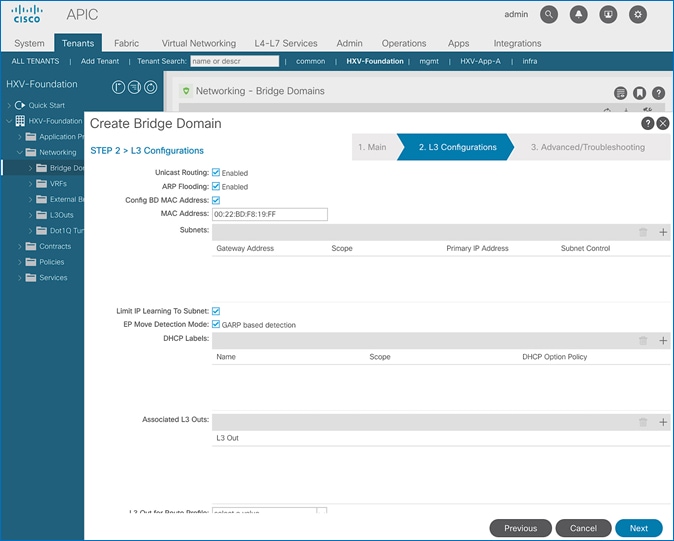Viewport: 674px width, 541px height.
Task: Click the MAC Address input field
Action: 270,214
